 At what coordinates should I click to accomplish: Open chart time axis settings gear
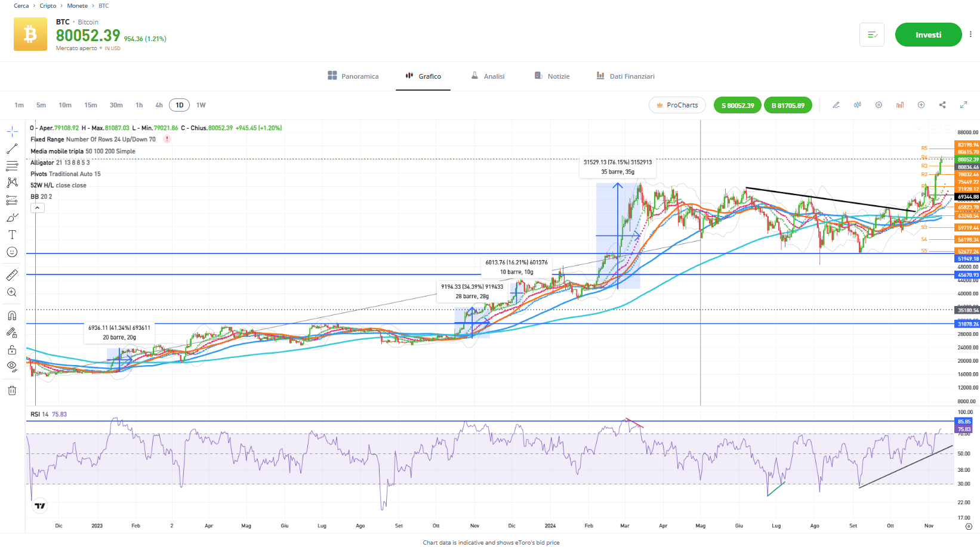[969, 527]
